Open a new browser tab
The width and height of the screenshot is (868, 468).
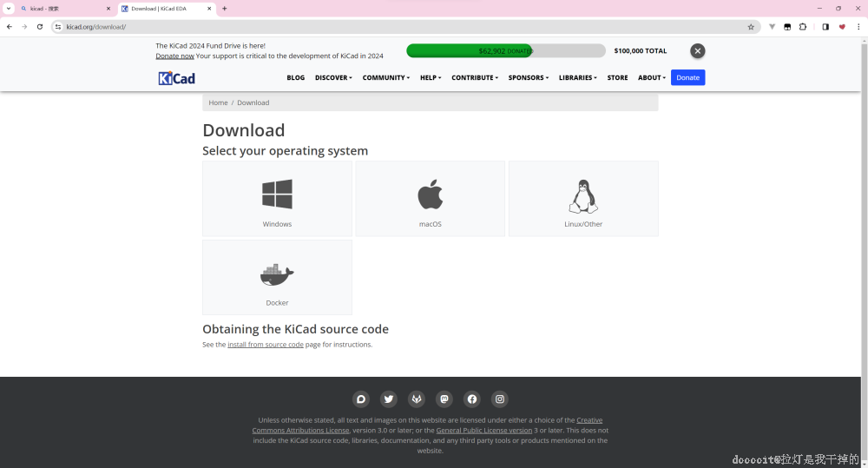[224, 9]
